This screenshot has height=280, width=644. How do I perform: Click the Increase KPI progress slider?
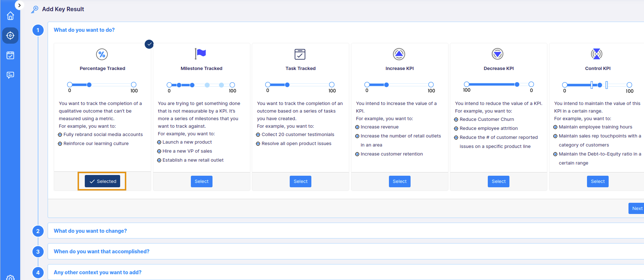coord(399,85)
